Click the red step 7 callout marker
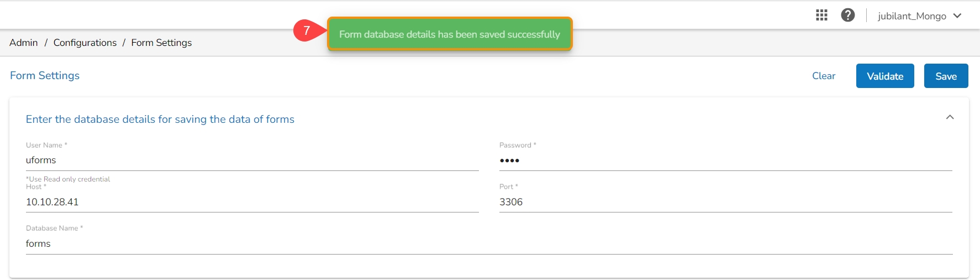The height and width of the screenshot is (280, 980). (x=307, y=31)
